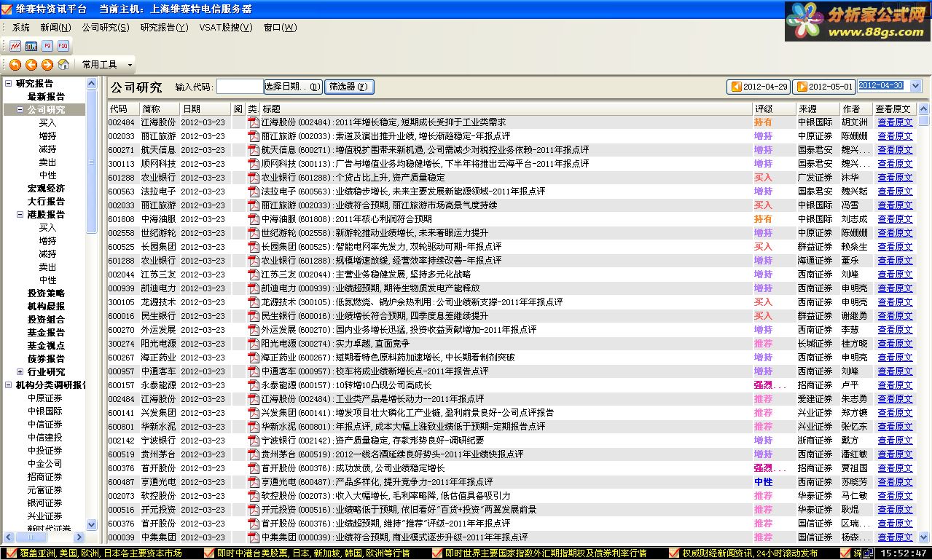Open the 常用工具 dropdown

[x=106, y=65]
